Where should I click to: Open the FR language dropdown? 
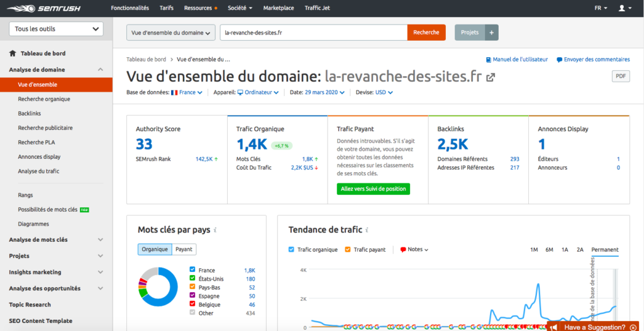[x=601, y=8]
